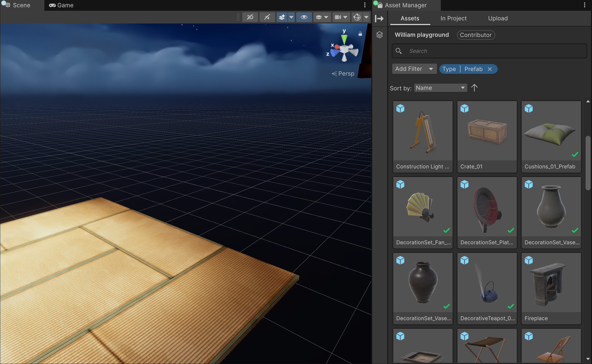
Task: Select the orange folding chair thumbnail
Action: (551, 346)
